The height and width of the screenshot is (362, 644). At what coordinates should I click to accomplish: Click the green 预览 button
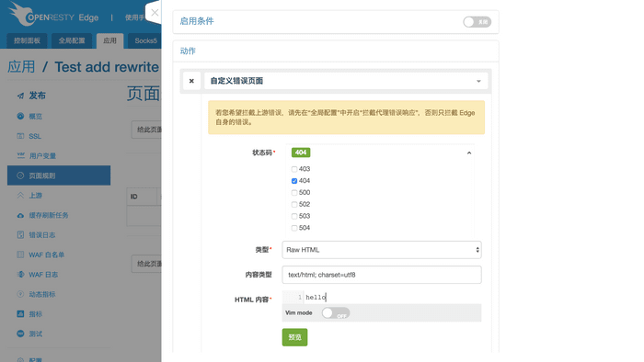(x=294, y=337)
